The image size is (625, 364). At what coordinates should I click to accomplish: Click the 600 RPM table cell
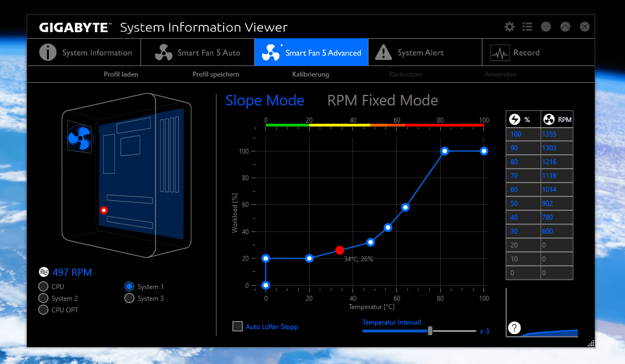pos(557,231)
